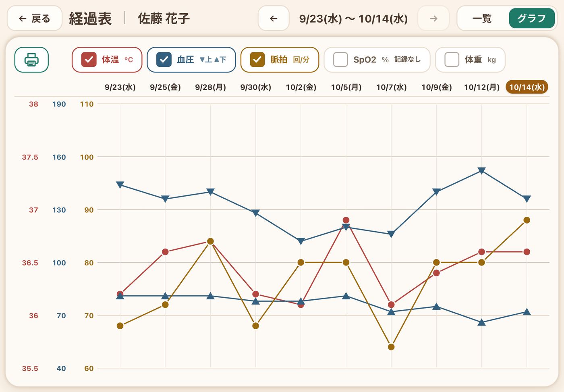Uncheck the 体温 temperature checkbox
The width and height of the screenshot is (564, 392).
click(x=89, y=60)
